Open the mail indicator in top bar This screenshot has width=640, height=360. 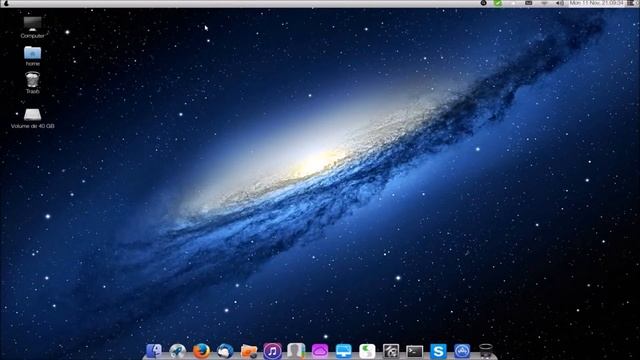point(529,3)
